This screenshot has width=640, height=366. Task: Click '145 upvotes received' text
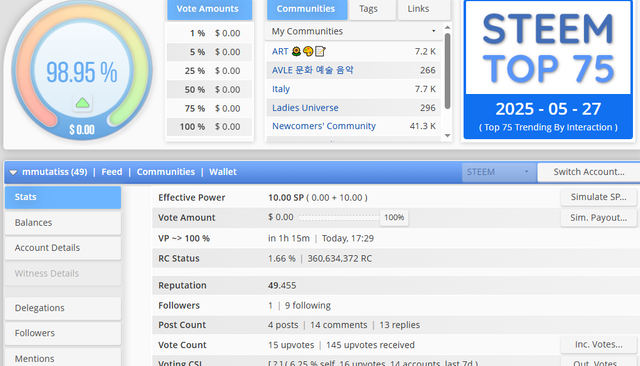370,345
